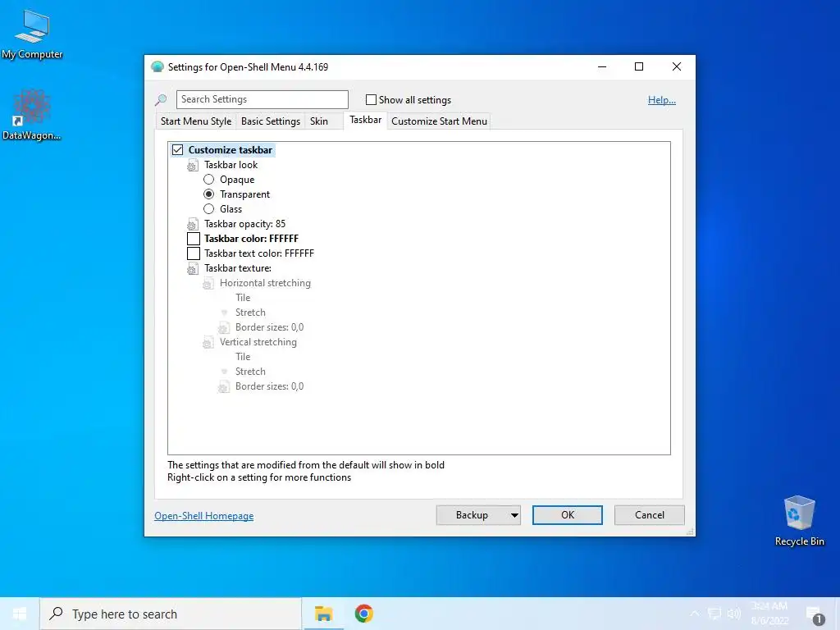This screenshot has height=630, width=840.
Task: Click the Taskbar opacity setting icon
Action: (192, 225)
